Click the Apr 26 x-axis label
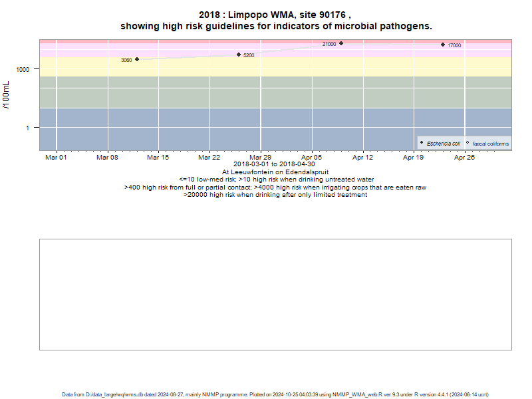The height and width of the screenshot is (399, 532). (x=464, y=158)
